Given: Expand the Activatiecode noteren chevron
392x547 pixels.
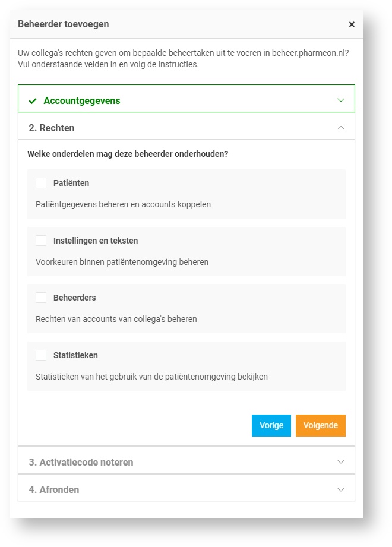Looking at the screenshot, I should (x=341, y=462).
